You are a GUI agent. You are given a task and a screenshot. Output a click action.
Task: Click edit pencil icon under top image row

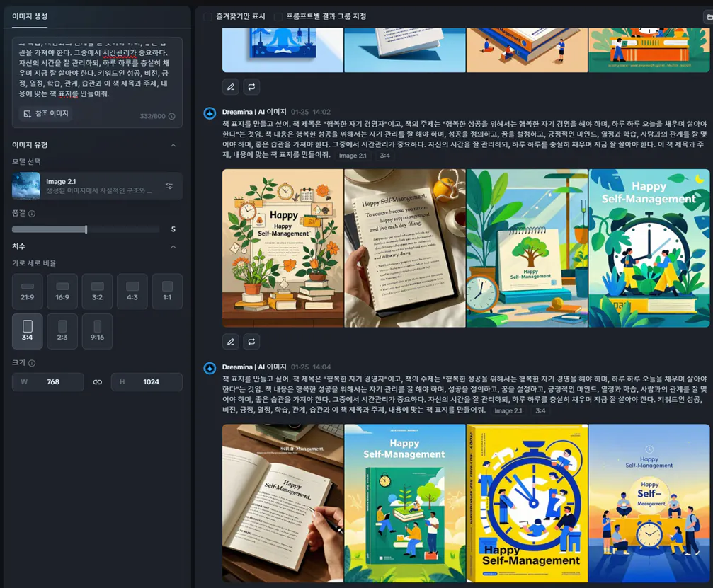[x=231, y=87]
